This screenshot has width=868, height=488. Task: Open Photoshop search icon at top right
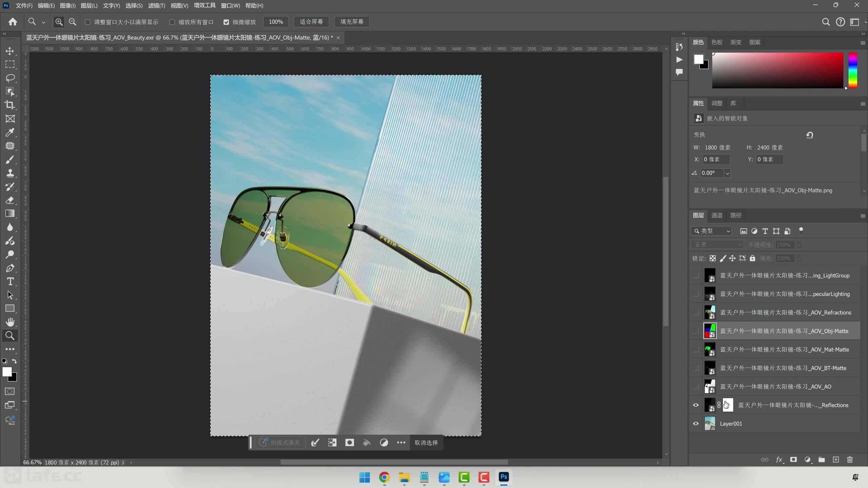826,22
